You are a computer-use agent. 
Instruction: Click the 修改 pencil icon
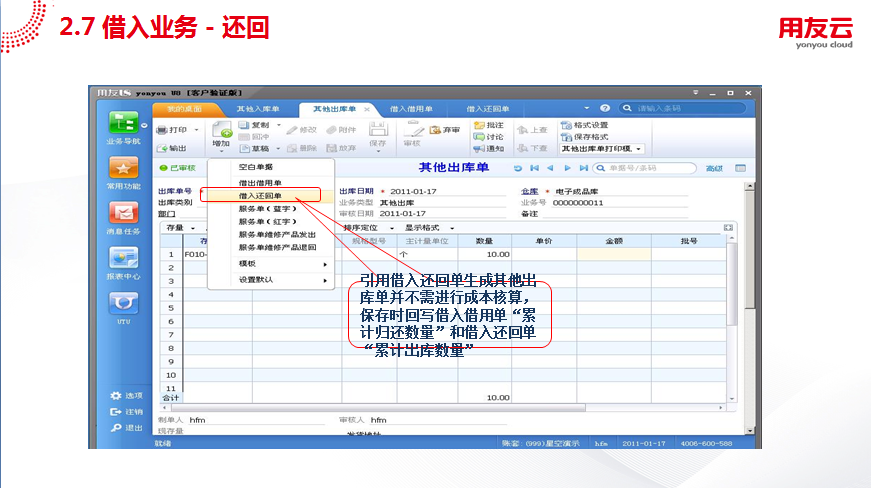[292, 130]
